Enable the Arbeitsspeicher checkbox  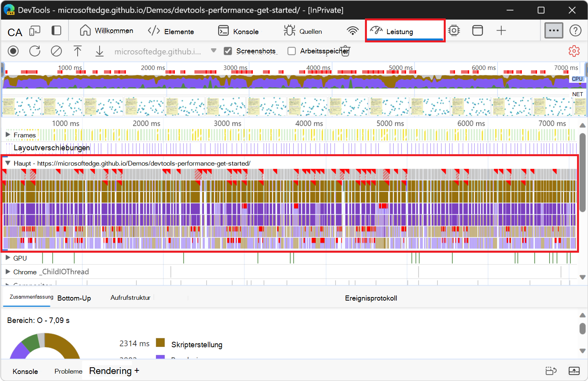click(292, 51)
